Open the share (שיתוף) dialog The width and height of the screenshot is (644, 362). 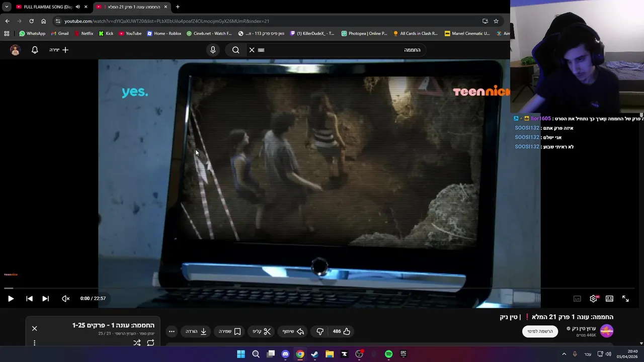point(293,331)
